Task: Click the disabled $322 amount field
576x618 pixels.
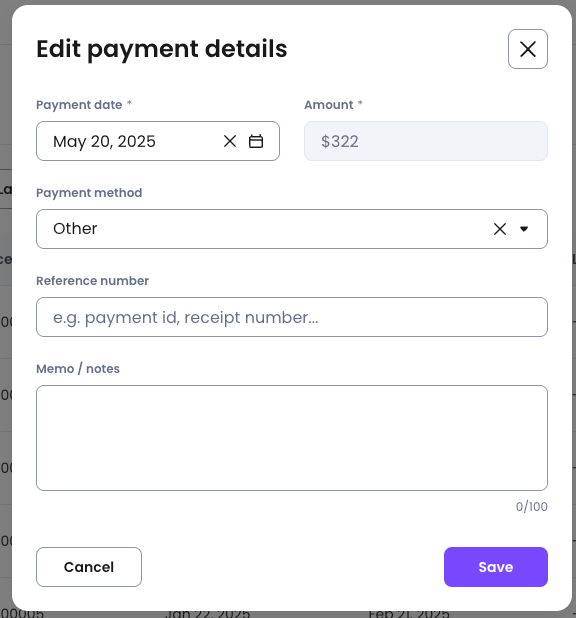Action: pyautogui.click(x=426, y=141)
